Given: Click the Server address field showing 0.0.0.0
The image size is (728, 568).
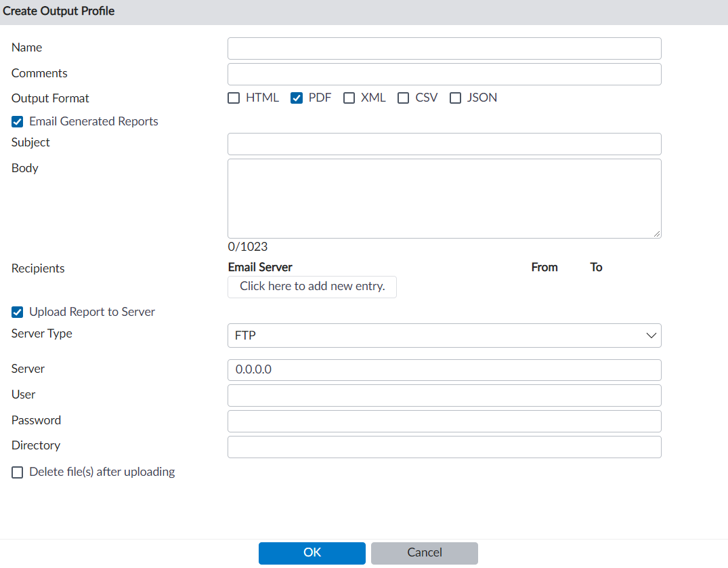Looking at the screenshot, I should (444, 370).
